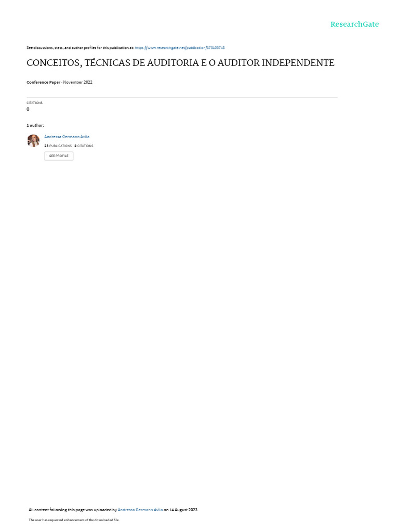The image size is (399, 532).
Task: Open the uploader name link in footer
Action: (140, 510)
